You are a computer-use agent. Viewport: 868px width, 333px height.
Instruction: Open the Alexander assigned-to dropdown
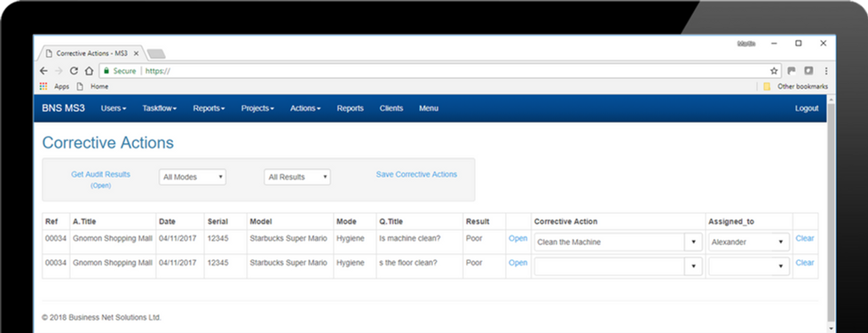(x=749, y=242)
